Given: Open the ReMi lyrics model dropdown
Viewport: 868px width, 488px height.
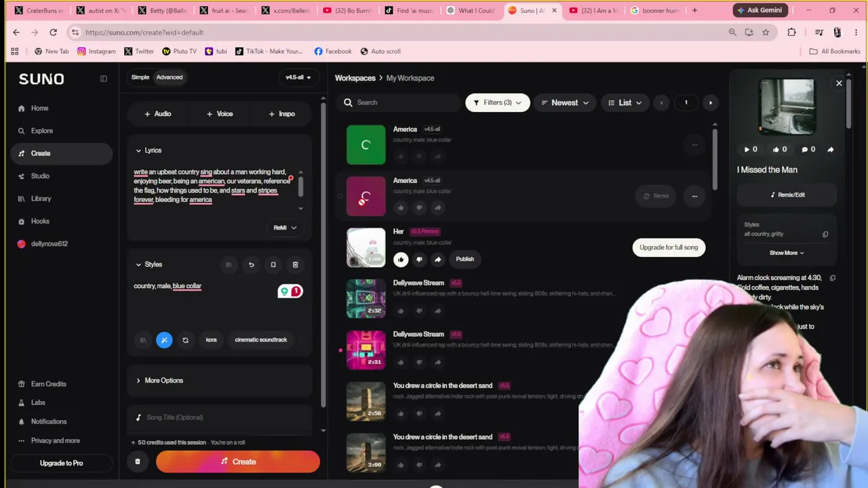Looking at the screenshot, I should [x=285, y=228].
